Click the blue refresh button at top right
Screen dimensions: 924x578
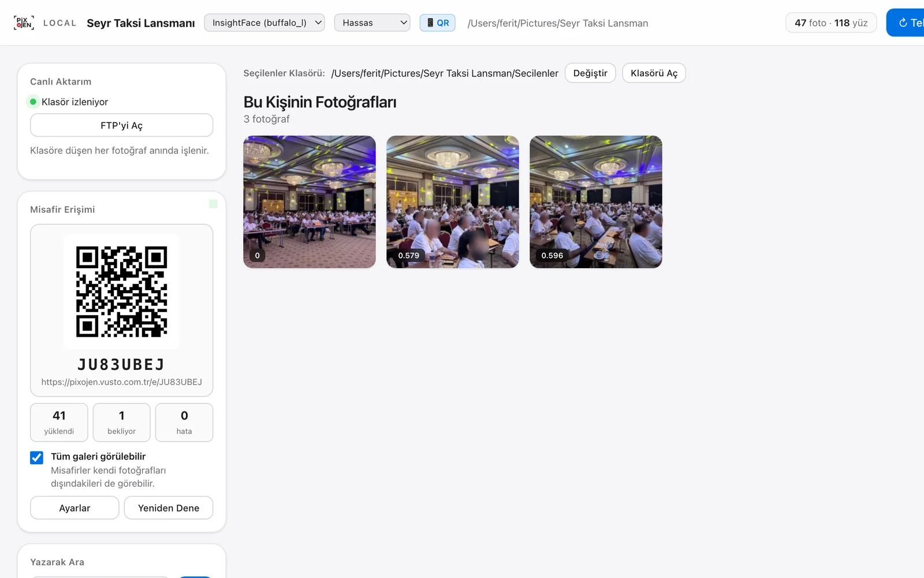tap(906, 23)
